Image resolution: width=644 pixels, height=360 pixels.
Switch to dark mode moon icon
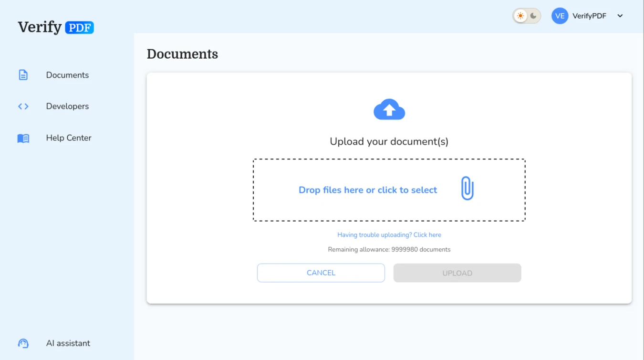pos(533,16)
